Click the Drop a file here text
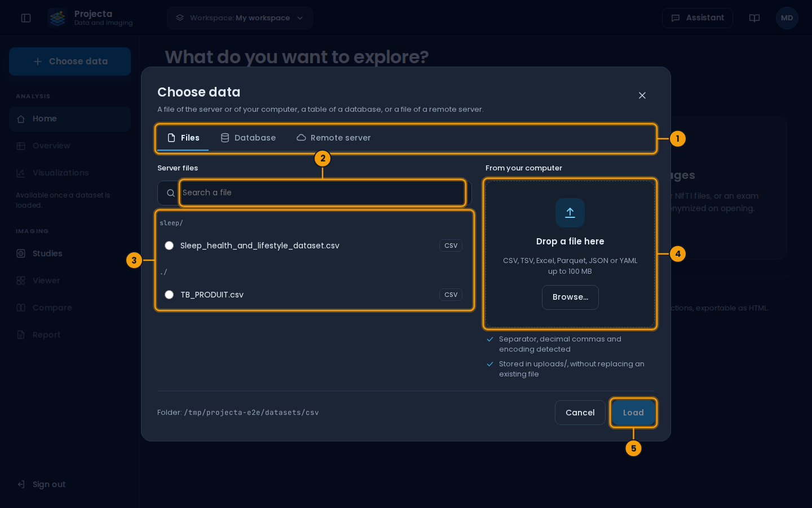This screenshot has width=812, height=508. [570, 242]
